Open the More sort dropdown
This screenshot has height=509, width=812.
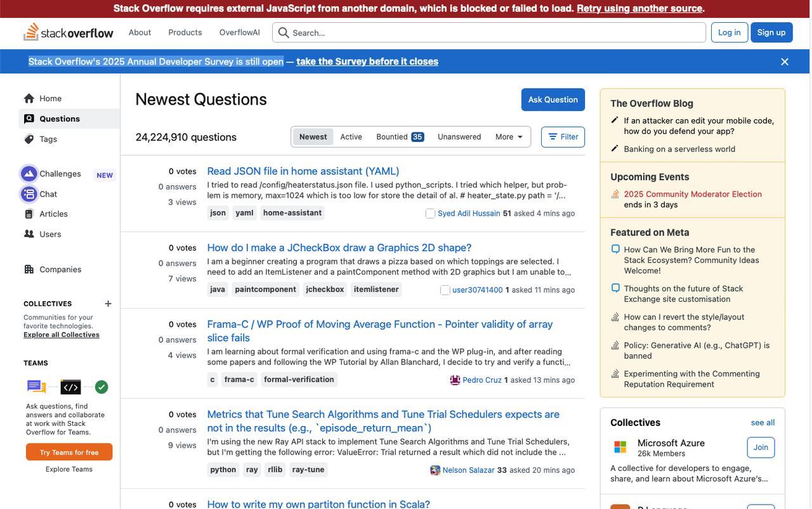coord(509,137)
